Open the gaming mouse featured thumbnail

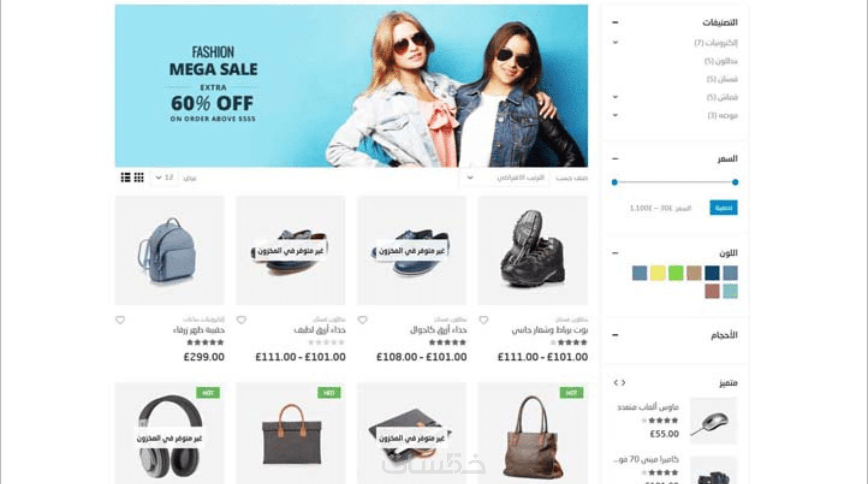[713, 421]
